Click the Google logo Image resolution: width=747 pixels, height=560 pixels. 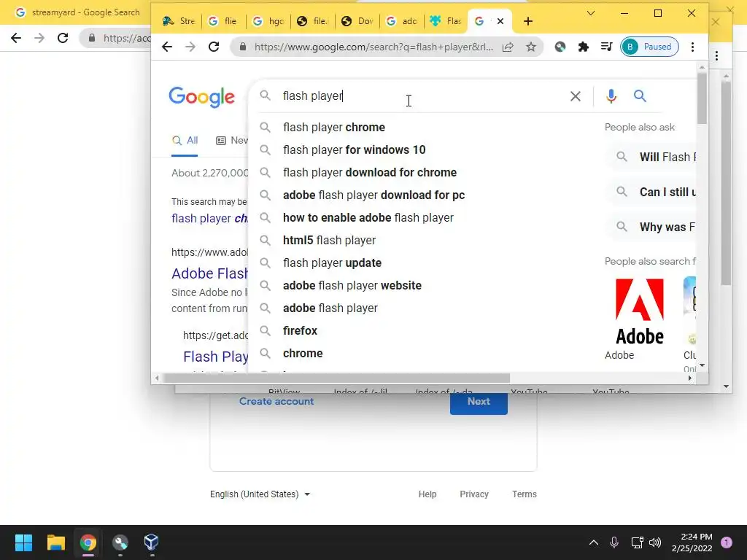[201, 97]
